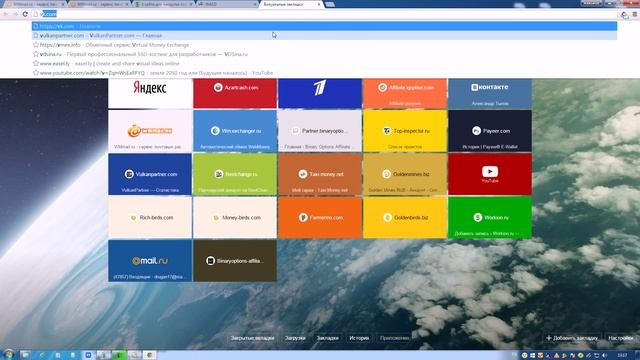This screenshot has height=360, width=640.
Task: Click the browser reload icon
Action: [x=25, y=14]
